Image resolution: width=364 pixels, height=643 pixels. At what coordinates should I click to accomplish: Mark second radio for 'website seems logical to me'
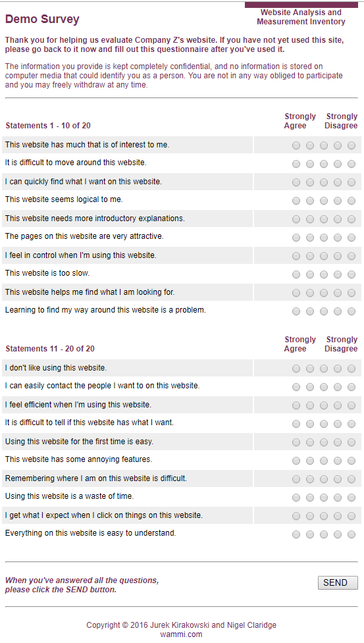click(310, 201)
